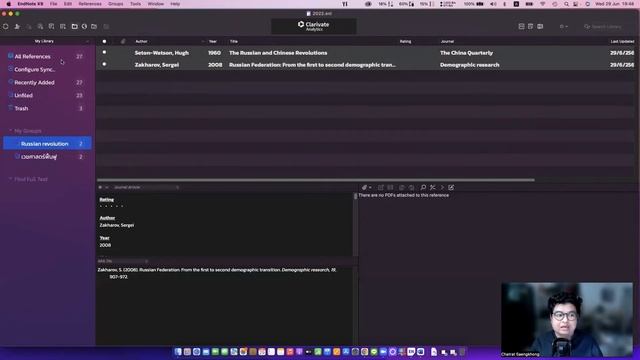Viewport: 640px width, 360px height.
Task: Click the Control Center icon in menu bar
Action: [x=576, y=4]
